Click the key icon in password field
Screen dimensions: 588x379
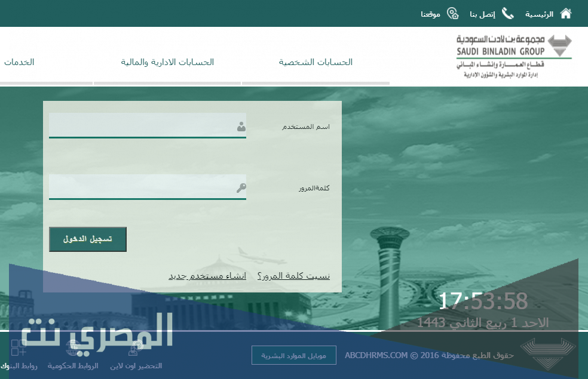241,188
